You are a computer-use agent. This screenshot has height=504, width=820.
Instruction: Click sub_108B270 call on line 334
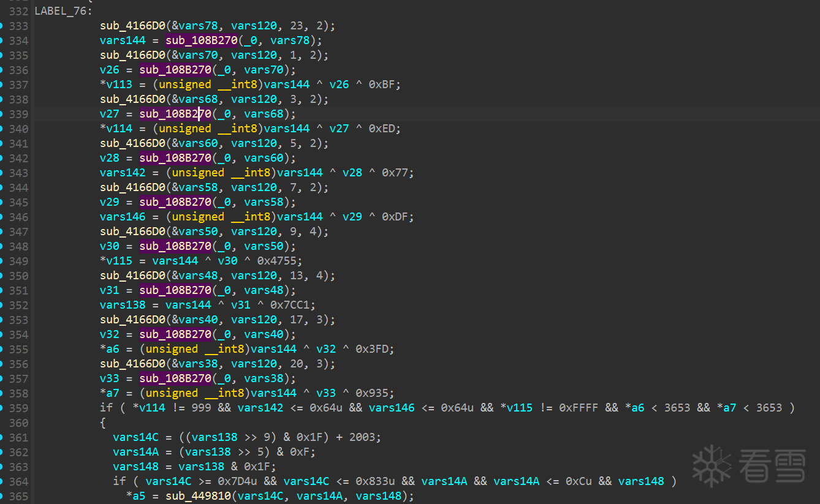click(x=201, y=40)
